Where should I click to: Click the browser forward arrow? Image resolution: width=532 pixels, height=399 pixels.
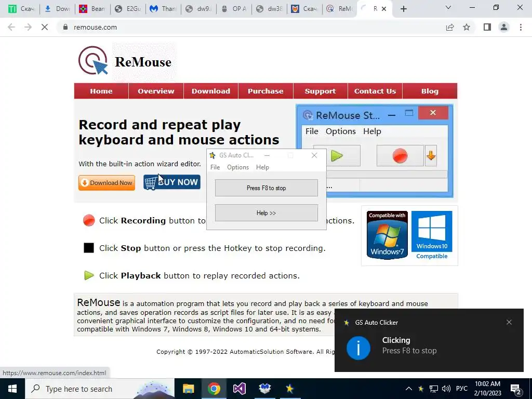coord(28,27)
